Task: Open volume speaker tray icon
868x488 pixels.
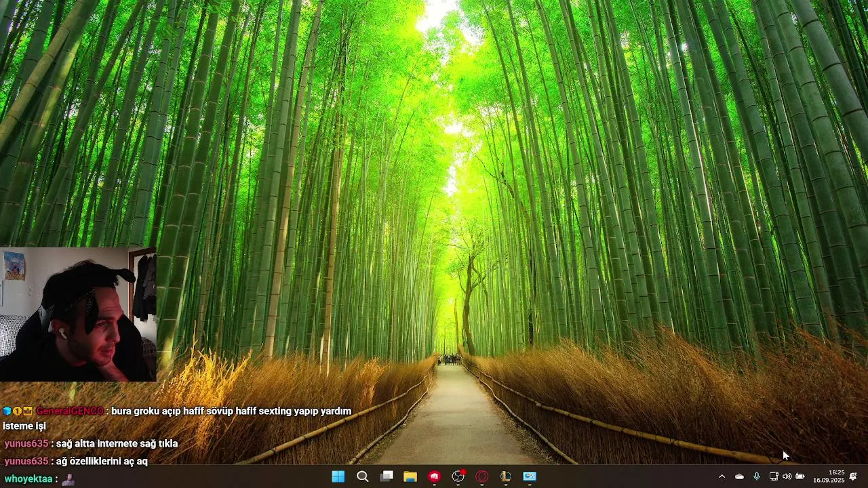Action: tap(787, 476)
